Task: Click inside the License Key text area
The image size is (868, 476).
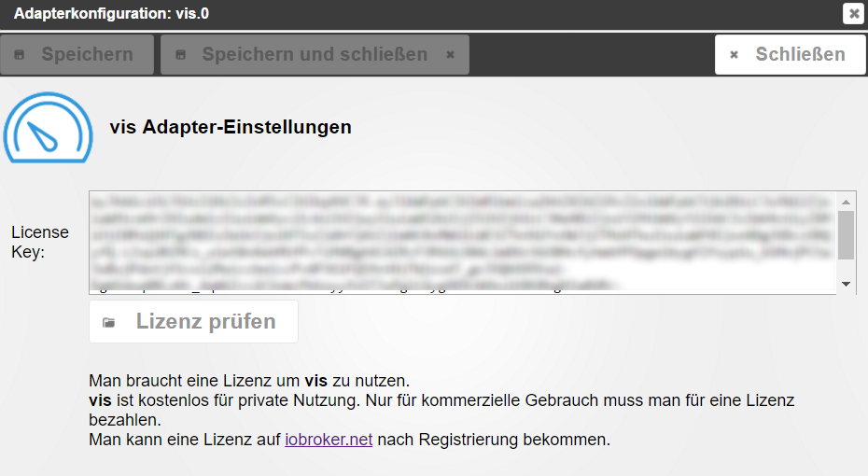Action: point(463,243)
